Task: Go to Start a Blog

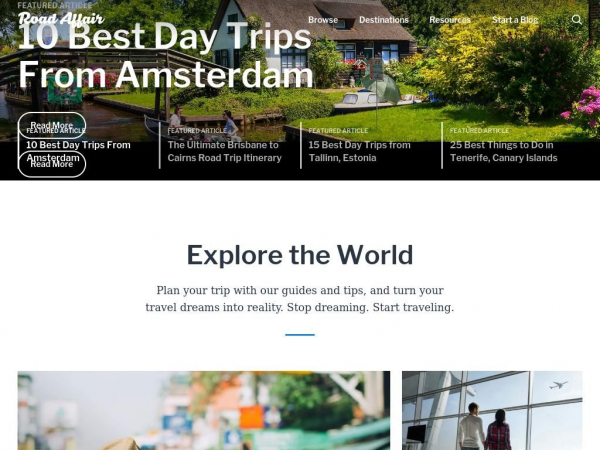Action: (x=515, y=20)
